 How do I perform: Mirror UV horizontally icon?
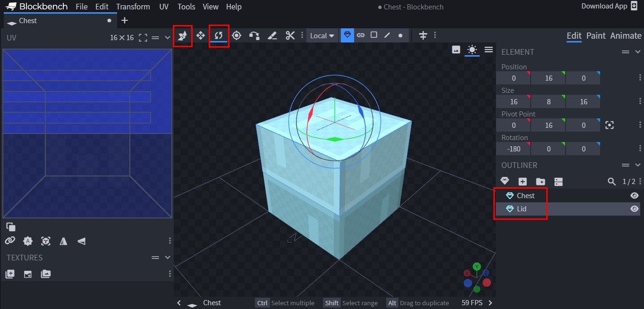[63, 241]
